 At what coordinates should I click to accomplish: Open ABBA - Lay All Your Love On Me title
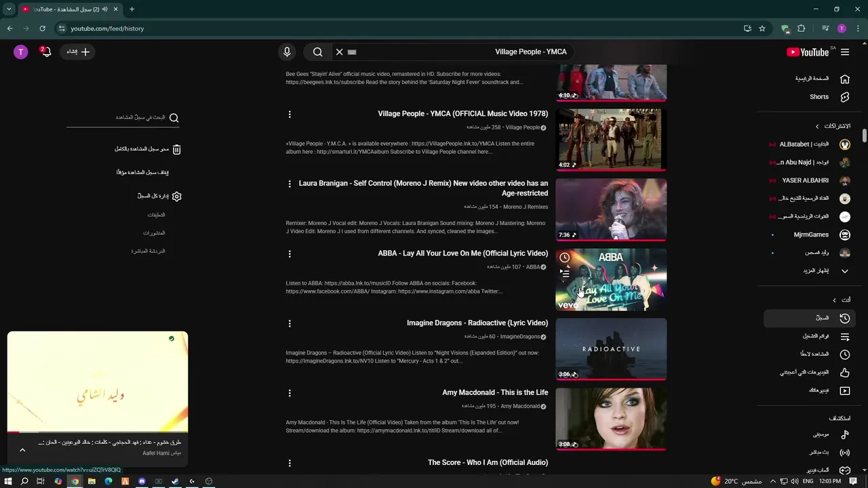pyautogui.click(x=463, y=253)
